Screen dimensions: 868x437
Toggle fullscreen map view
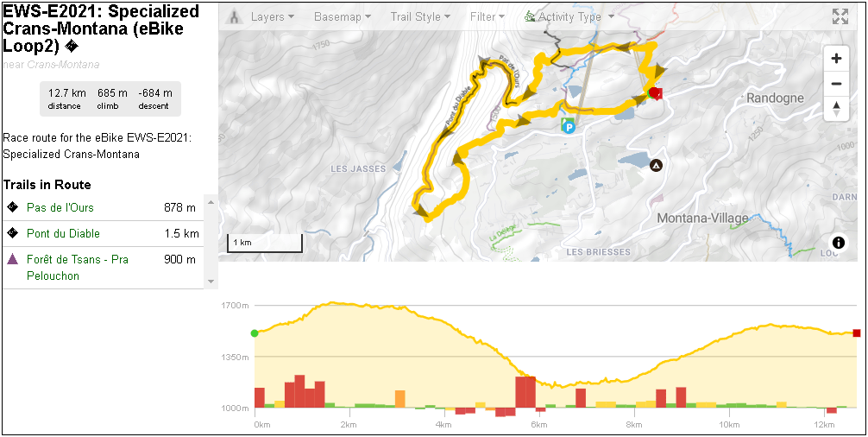(840, 17)
